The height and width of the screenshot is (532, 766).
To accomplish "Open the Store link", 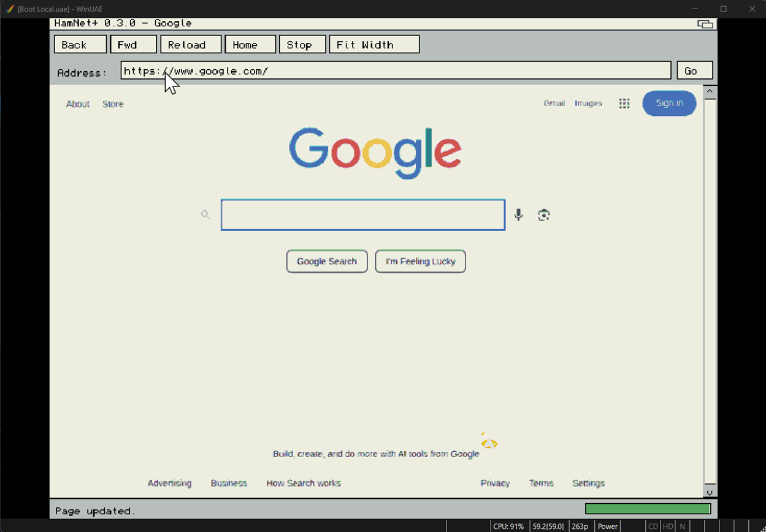I will click(113, 104).
